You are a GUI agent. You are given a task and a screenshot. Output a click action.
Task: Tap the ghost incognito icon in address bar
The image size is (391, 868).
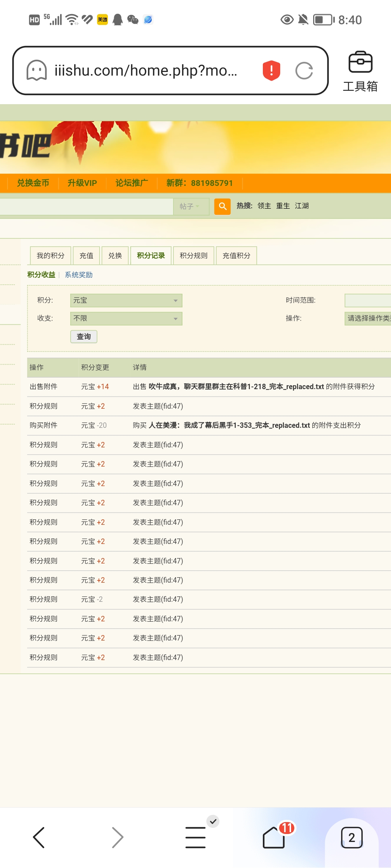[x=37, y=71]
